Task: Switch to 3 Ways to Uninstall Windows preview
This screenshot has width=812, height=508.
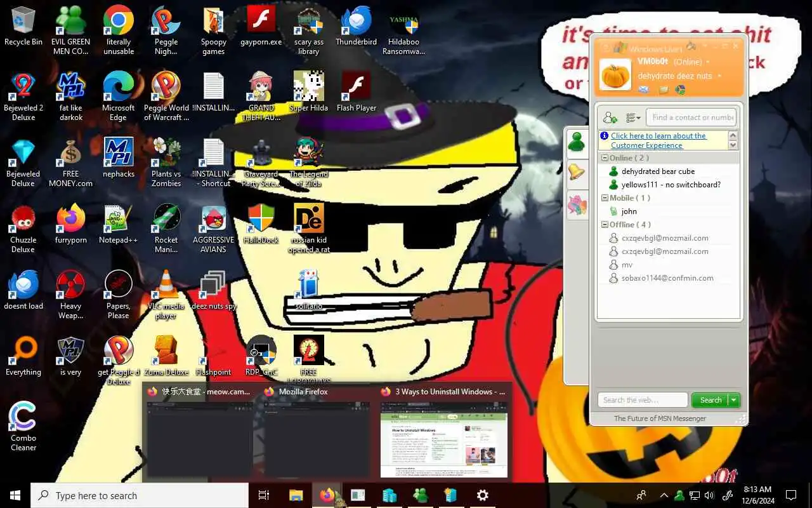Action: pos(443,432)
